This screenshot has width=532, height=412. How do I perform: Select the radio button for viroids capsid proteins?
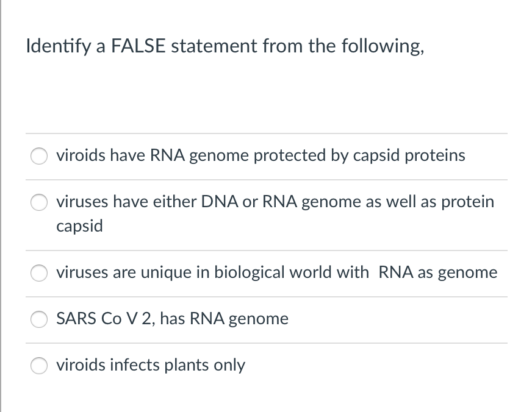coord(40,157)
